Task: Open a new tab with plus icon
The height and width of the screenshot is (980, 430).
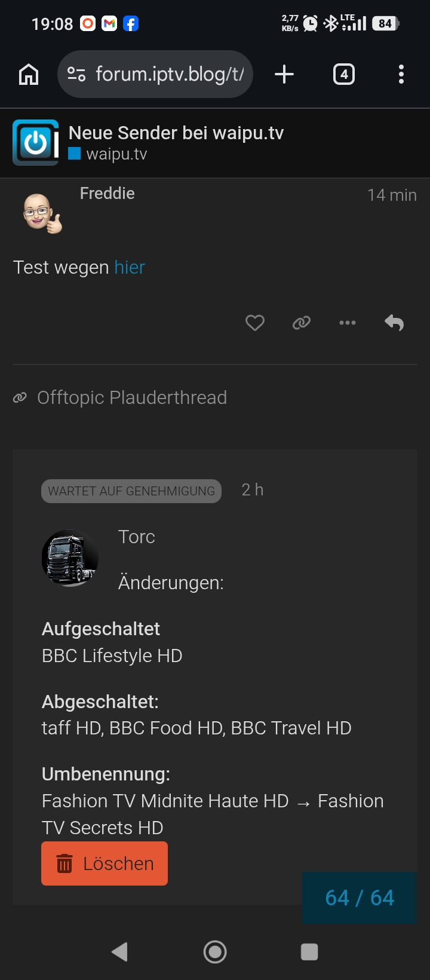Action: tap(284, 75)
